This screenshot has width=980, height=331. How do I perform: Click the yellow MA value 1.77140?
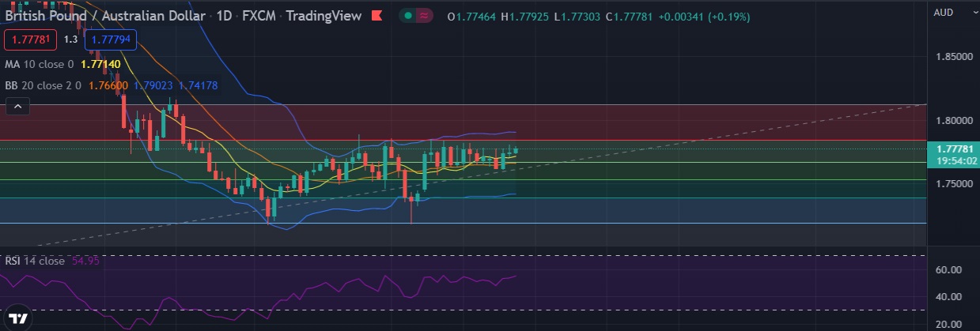[x=100, y=64]
